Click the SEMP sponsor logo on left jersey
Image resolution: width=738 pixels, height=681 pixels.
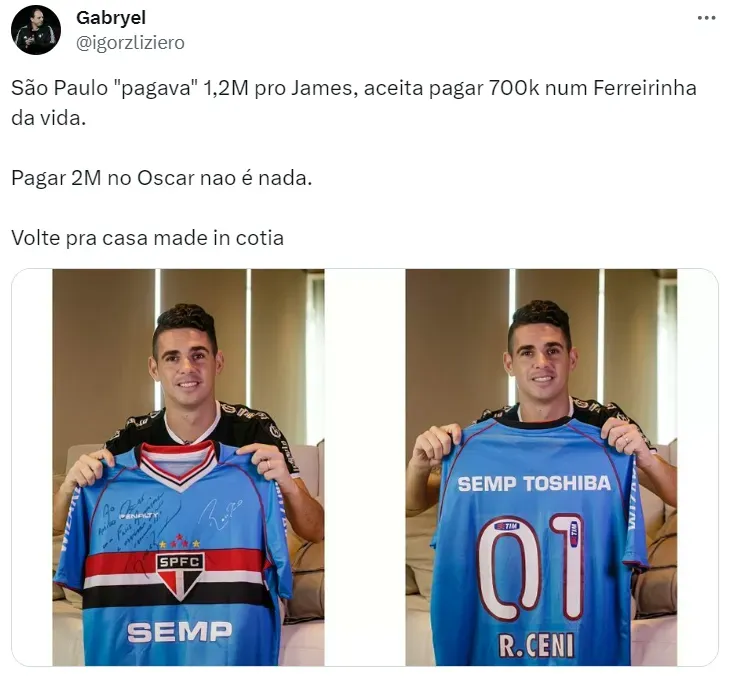tap(179, 632)
